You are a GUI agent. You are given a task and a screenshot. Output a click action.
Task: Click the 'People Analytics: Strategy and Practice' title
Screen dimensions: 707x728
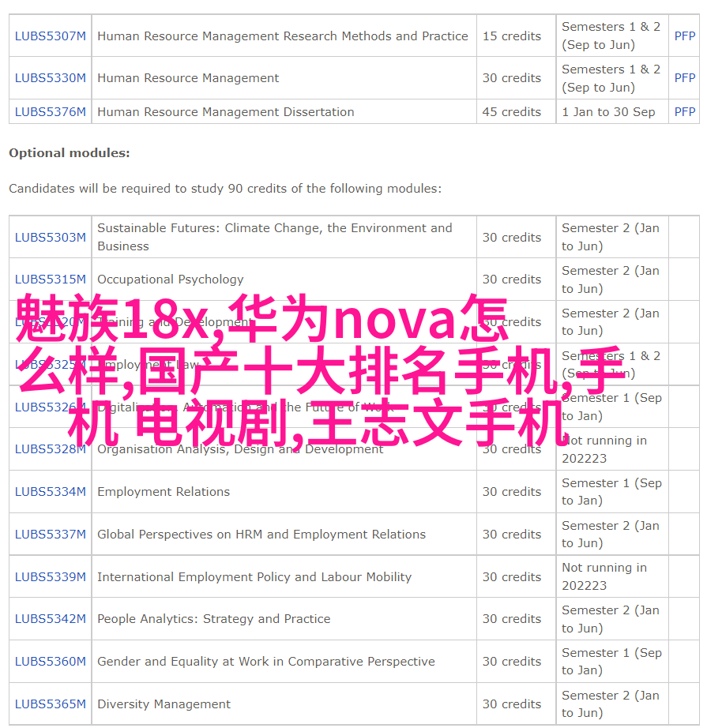click(x=213, y=619)
